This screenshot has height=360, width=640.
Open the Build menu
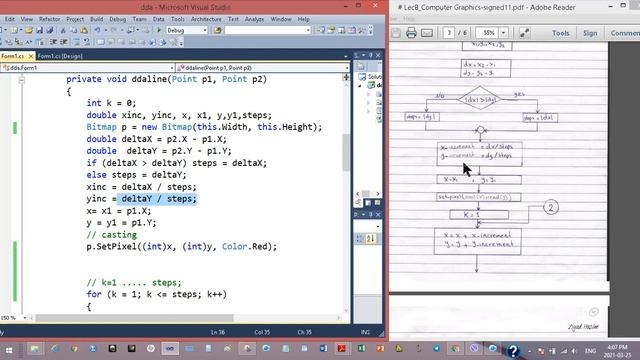pos(97,19)
